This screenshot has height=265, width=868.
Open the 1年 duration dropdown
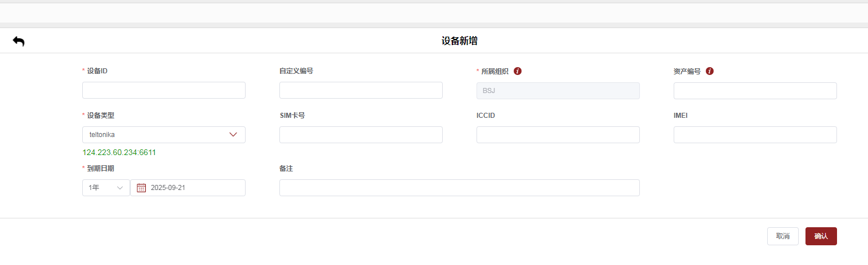tap(106, 188)
